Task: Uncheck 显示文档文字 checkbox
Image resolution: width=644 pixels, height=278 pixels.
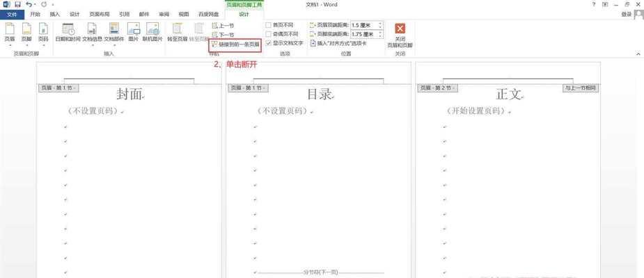Action: pos(268,42)
